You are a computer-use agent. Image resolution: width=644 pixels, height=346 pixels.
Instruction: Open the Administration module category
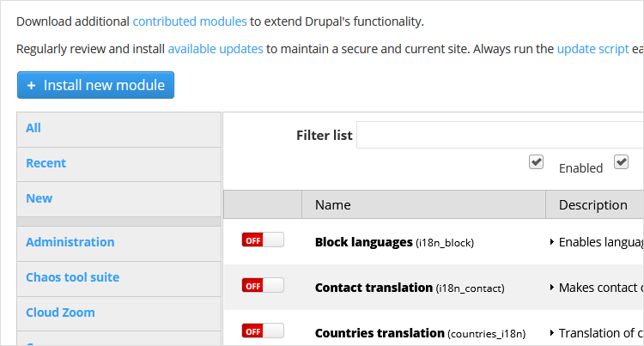[x=70, y=242]
